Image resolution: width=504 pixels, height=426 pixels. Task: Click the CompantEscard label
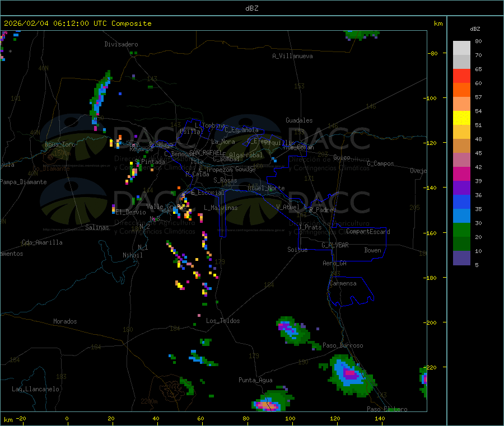[x=368, y=232]
